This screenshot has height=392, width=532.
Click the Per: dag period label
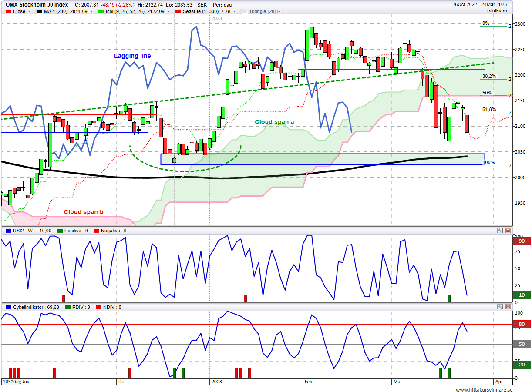click(222, 5)
